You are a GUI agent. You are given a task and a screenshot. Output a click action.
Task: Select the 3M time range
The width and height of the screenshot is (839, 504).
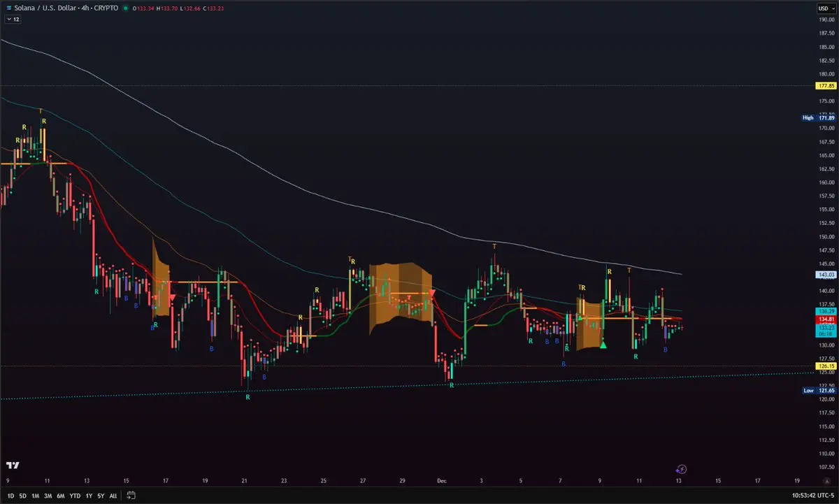coord(48,496)
